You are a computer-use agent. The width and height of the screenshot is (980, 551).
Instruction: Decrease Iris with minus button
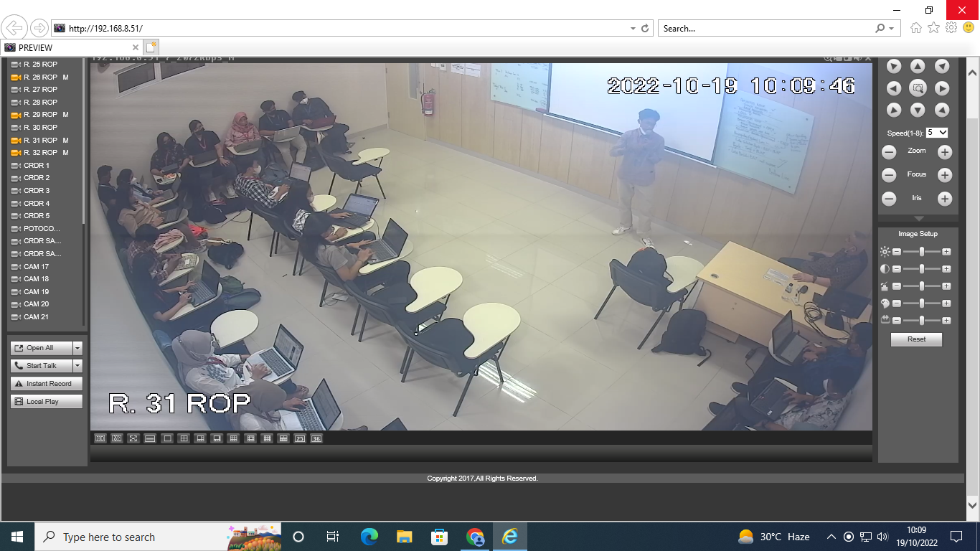pyautogui.click(x=889, y=199)
